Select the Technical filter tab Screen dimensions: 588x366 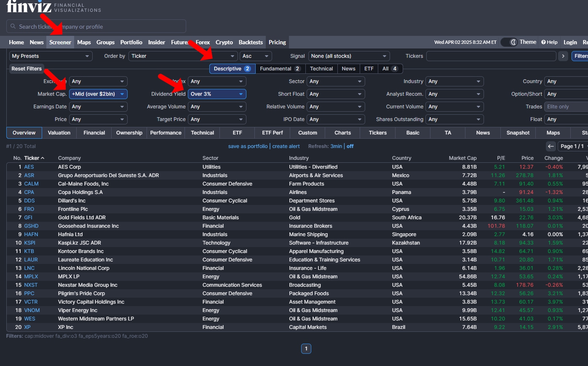point(321,69)
